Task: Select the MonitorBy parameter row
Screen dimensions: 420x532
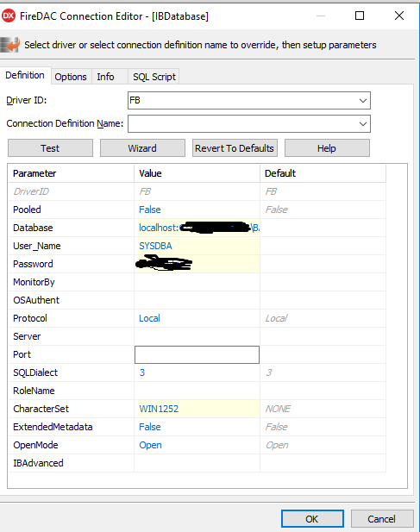Action: coord(197,282)
